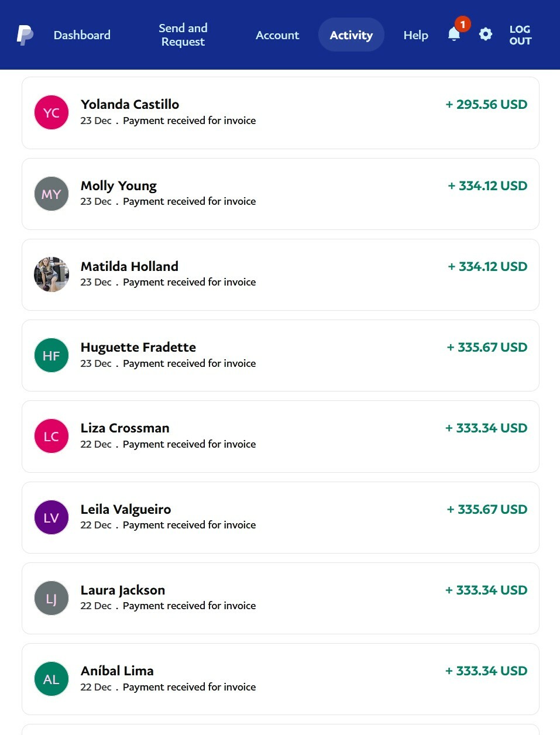Go to the Dashboard tab

82,35
